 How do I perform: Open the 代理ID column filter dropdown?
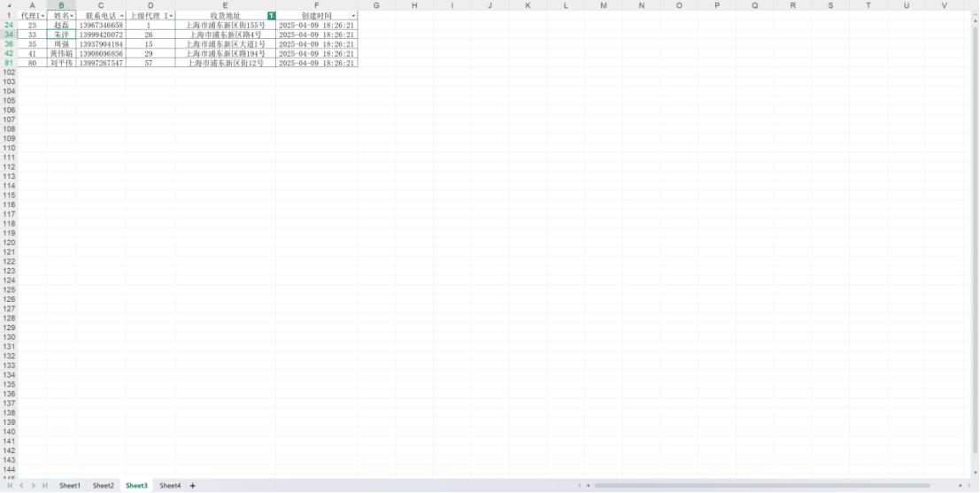[x=42, y=16]
